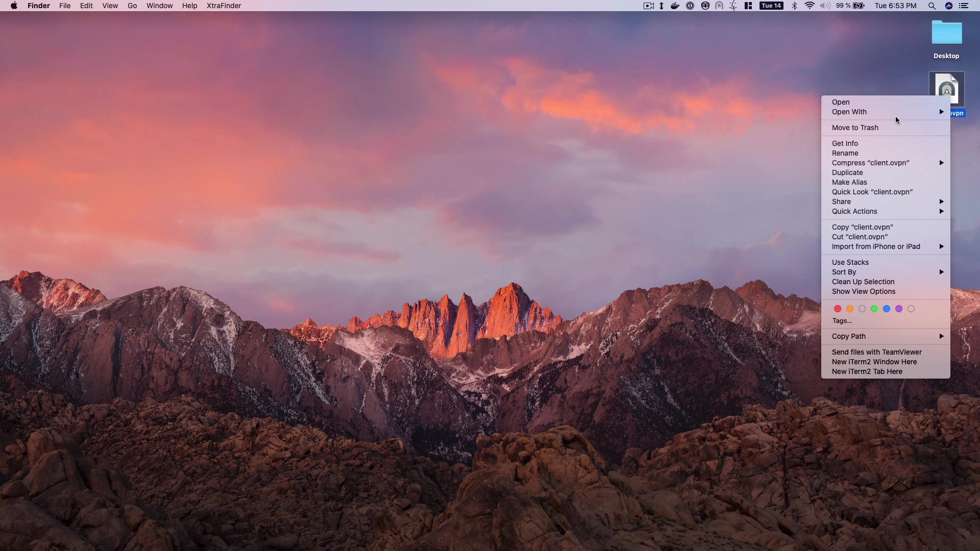Select Get Info in the context menu
This screenshot has width=980, height=551.
pos(845,143)
